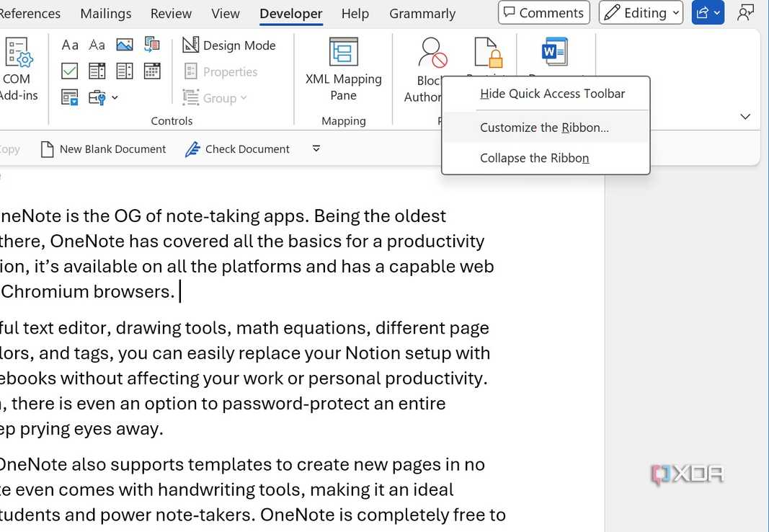This screenshot has width=769, height=532.
Task: Insert a Check Box Content Control
Action: 70,71
